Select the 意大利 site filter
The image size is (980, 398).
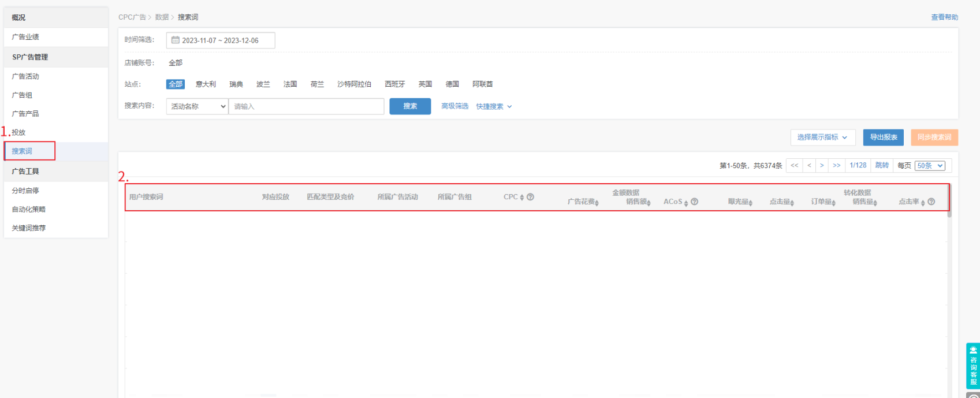pos(206,84)
